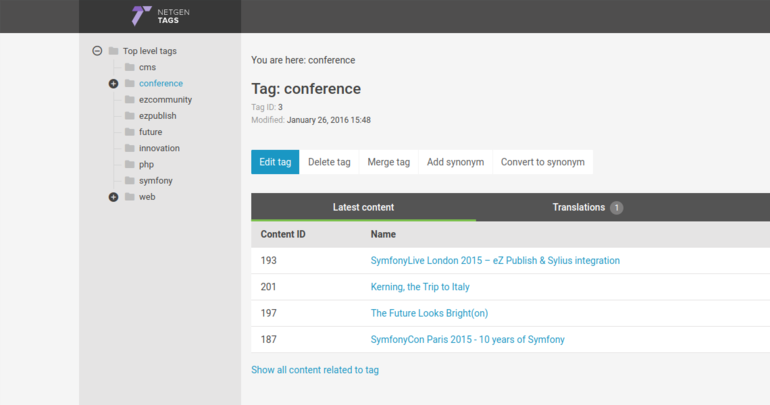
Task: Click Show all content related to tag
Action: point(315,370)
